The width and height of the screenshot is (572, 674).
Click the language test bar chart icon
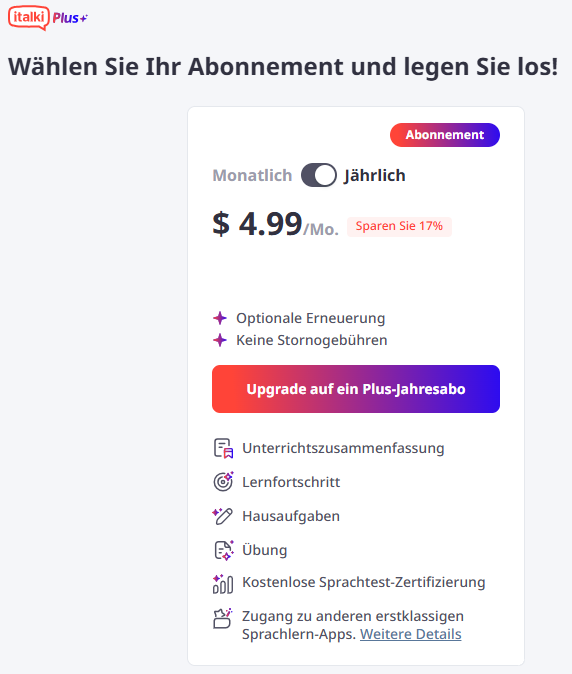(x=223, y=584)
